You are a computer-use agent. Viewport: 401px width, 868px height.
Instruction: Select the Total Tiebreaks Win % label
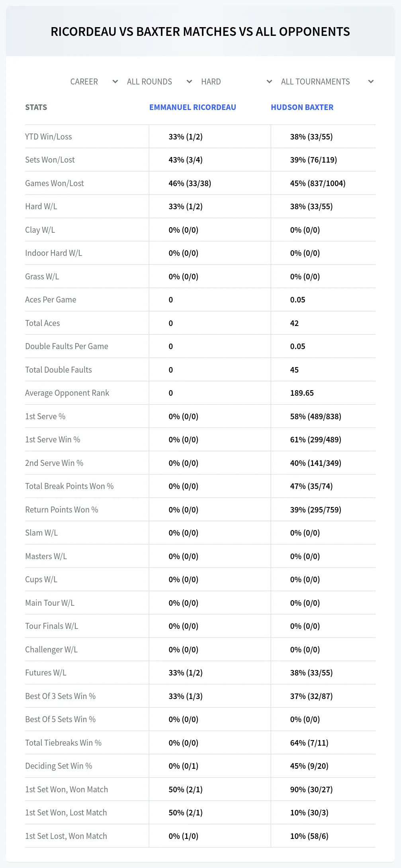click(x=63, y=743)
